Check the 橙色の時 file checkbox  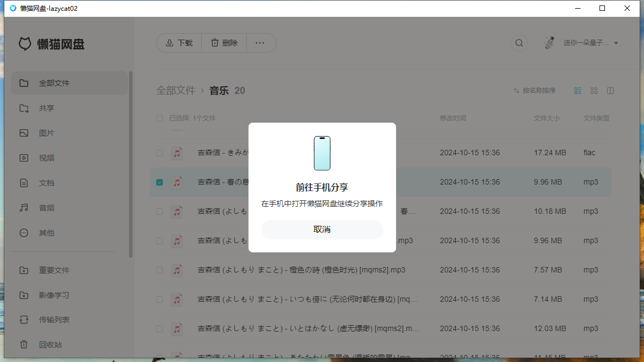160,270
